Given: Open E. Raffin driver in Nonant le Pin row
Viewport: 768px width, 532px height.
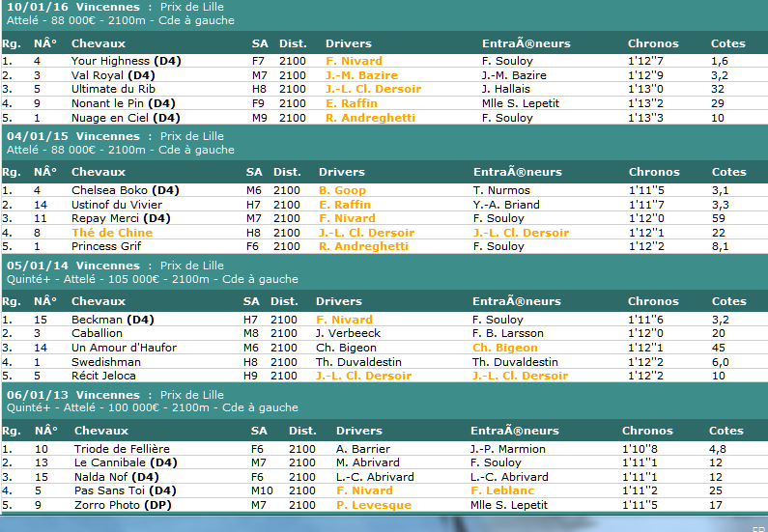Looking at the screenshot, I should [352, 103].
